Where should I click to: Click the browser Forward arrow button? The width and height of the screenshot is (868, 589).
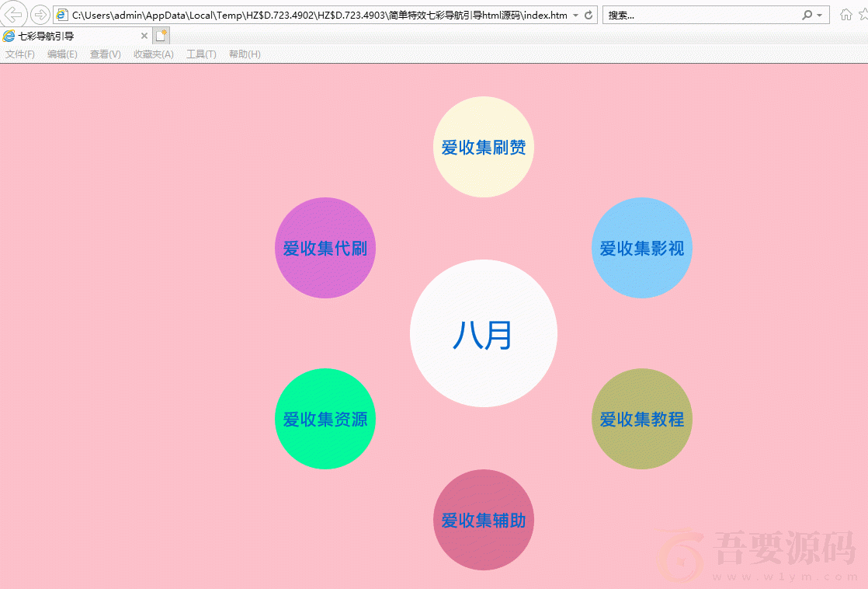point(40,15)
